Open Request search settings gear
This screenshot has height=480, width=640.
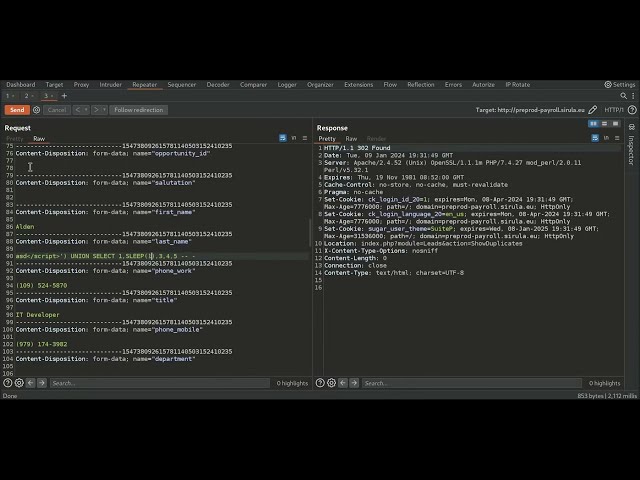[x=19, y=383]
